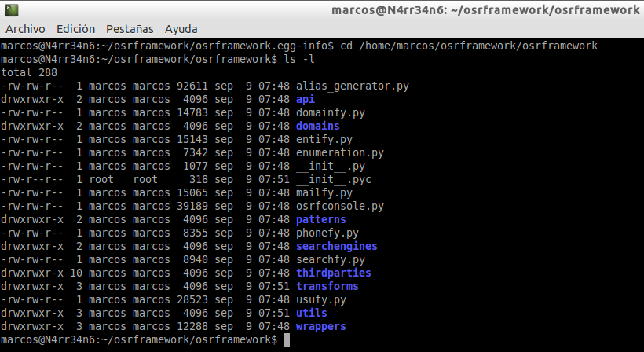Click the domainfy.py filename
Screen dimensions: 644x352
pyautogui.click(x=330, y=112)
